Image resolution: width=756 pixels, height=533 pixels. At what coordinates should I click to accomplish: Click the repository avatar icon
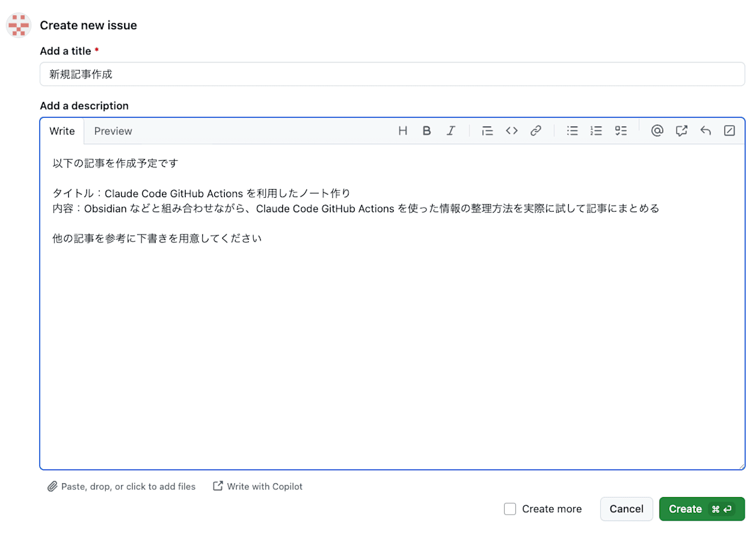[x=19, y=25]
